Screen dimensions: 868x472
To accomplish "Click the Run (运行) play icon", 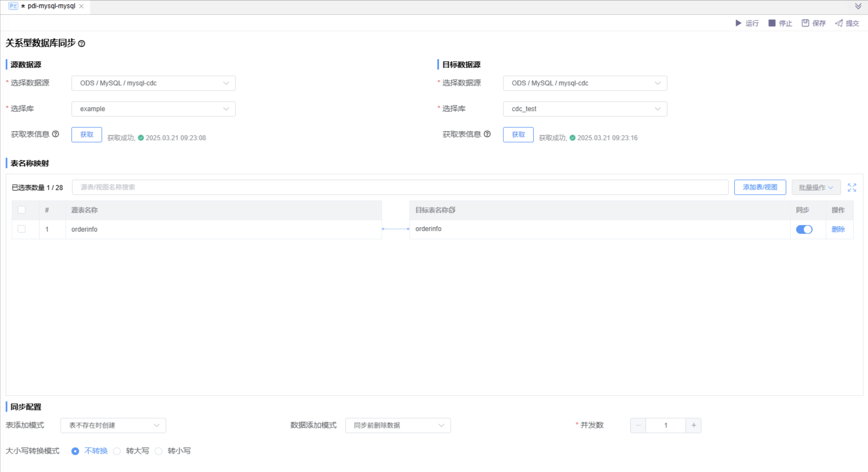I will pyautogui.click(x=738, y=23).
